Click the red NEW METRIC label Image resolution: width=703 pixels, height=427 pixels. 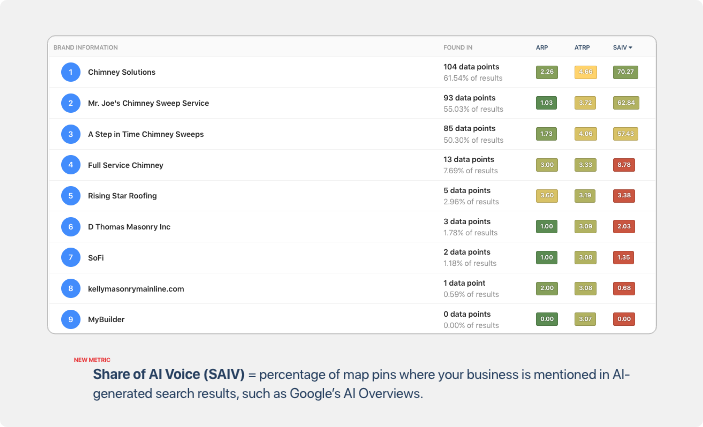click(92, 360)
